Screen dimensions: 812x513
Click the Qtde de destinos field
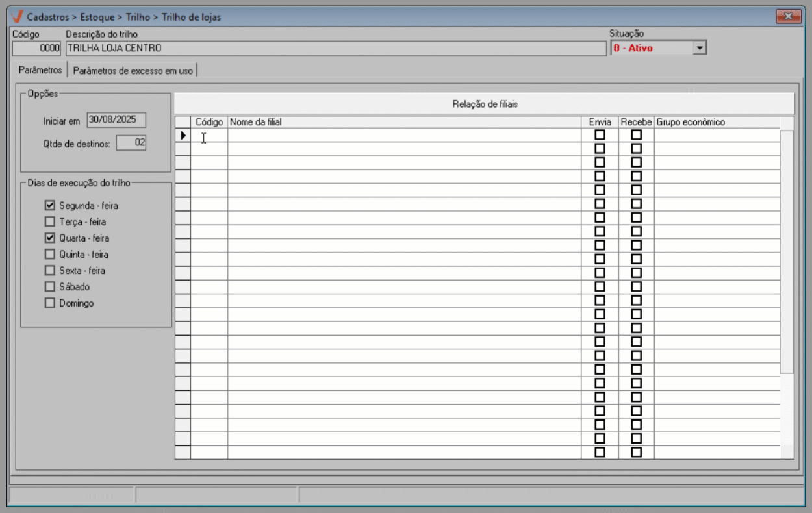coord(131,143)
